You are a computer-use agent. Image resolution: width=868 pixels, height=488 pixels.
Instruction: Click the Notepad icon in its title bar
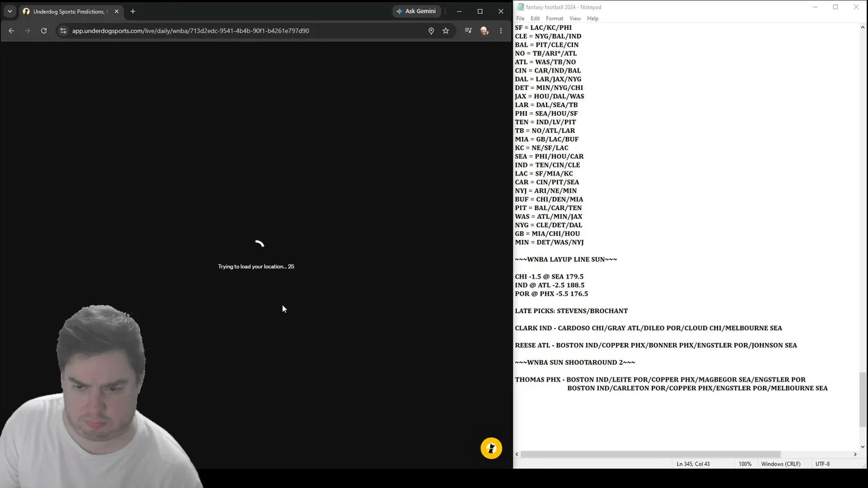click(521, 7)
